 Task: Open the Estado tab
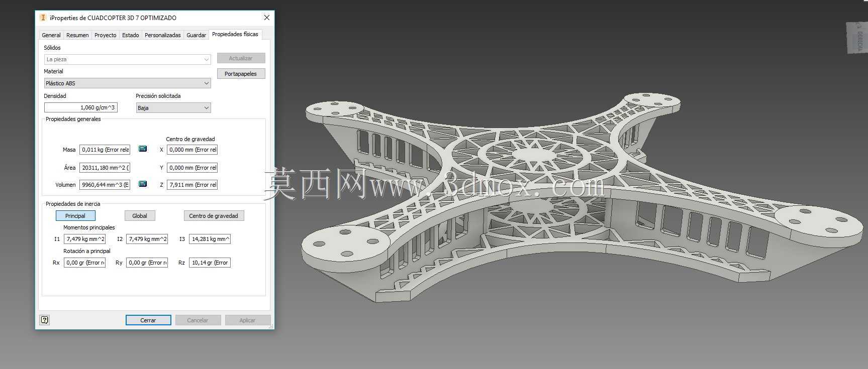pyautogui.click(x=131, y=35)
